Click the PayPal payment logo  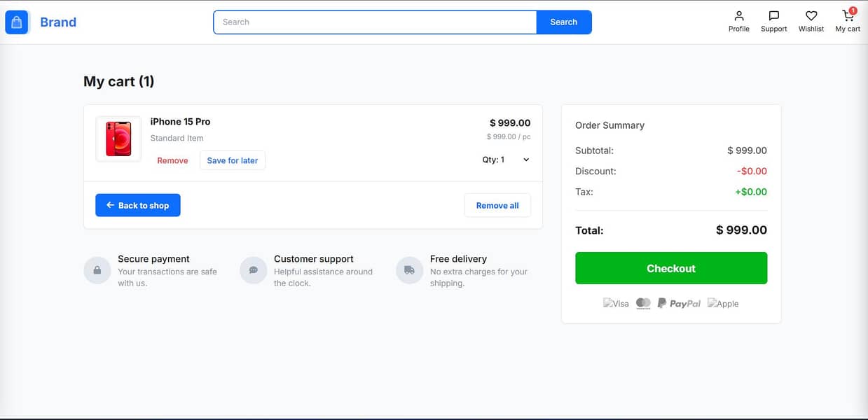click(x=679, y=303)
